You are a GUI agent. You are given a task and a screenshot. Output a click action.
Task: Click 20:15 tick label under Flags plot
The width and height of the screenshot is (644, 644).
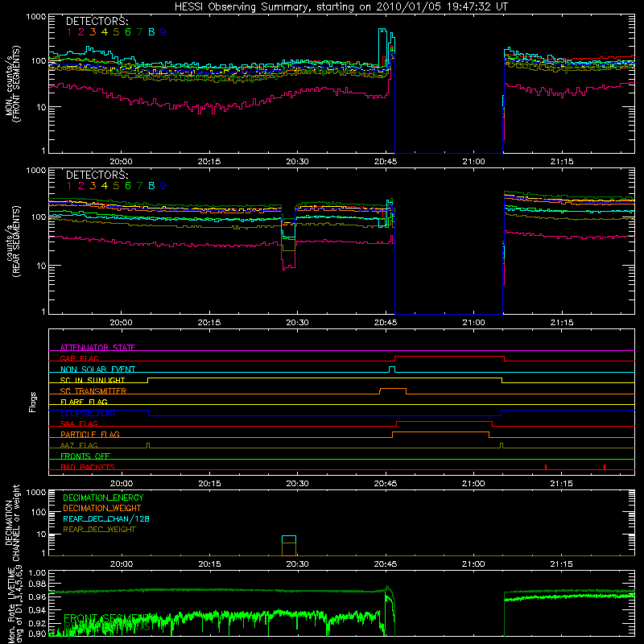(209, 484)
